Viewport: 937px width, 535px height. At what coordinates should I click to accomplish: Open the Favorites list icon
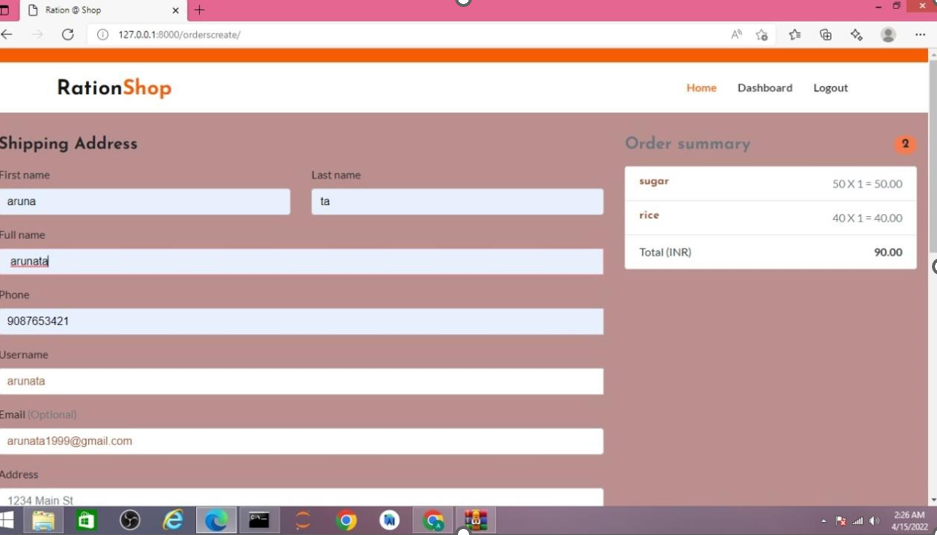[x=795, y=34]
